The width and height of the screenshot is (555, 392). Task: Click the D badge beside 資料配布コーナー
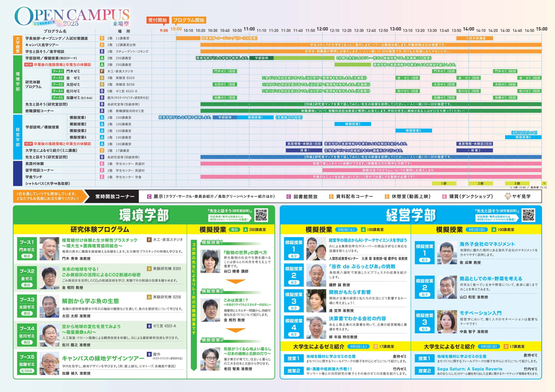click(331, 197)
